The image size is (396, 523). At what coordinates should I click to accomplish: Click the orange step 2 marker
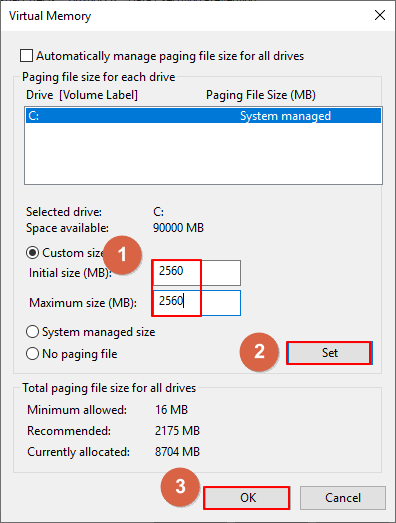click(x=259, y=352)
